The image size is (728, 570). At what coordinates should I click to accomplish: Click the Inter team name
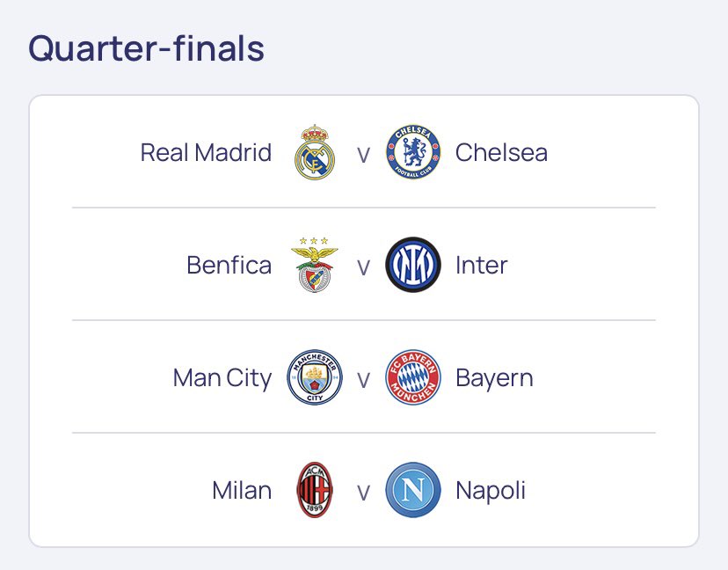pos(482,265)
